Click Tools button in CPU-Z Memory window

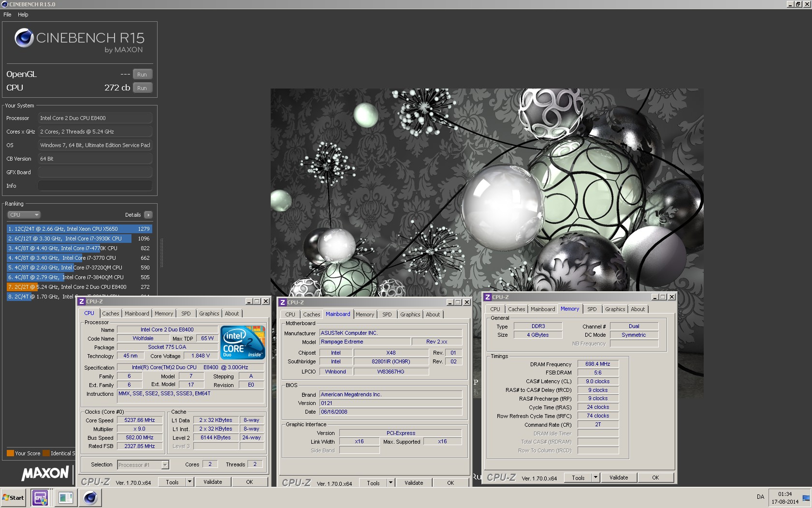(x=578, y=478)
